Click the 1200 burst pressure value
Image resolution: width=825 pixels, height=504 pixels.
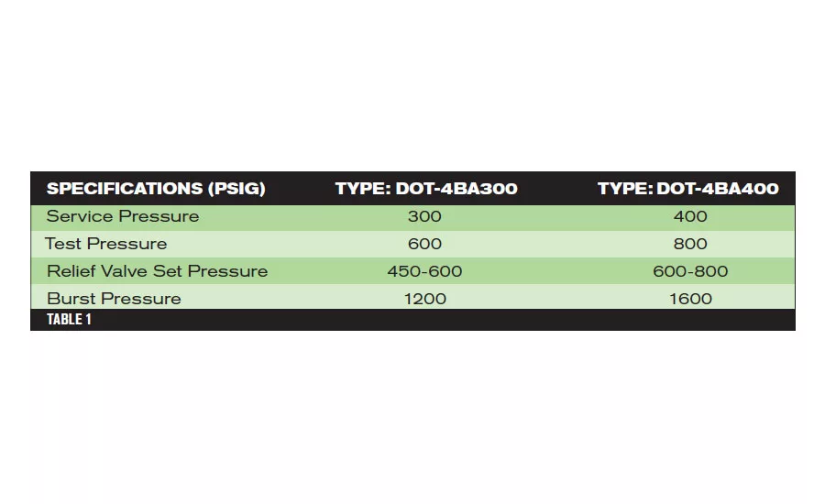tap(425, 299)
